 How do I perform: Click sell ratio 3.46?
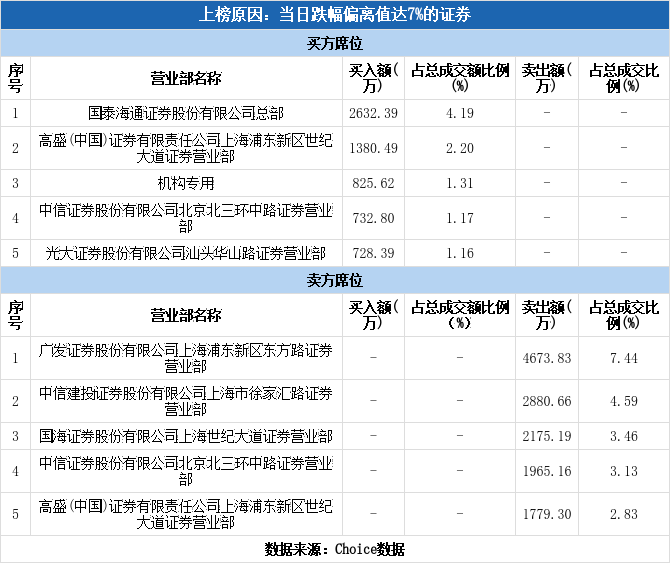624,436
